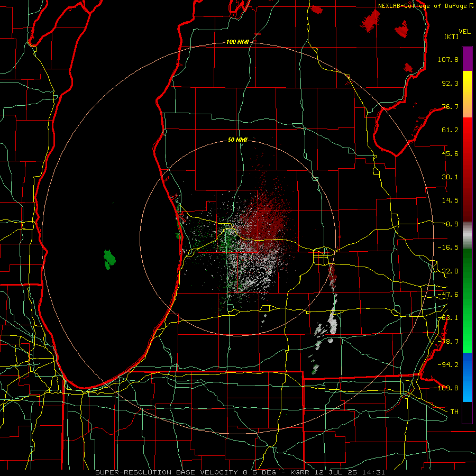Pick the green segment of the color bar
This screenshot has width=476, height=476.
[467, 300]
